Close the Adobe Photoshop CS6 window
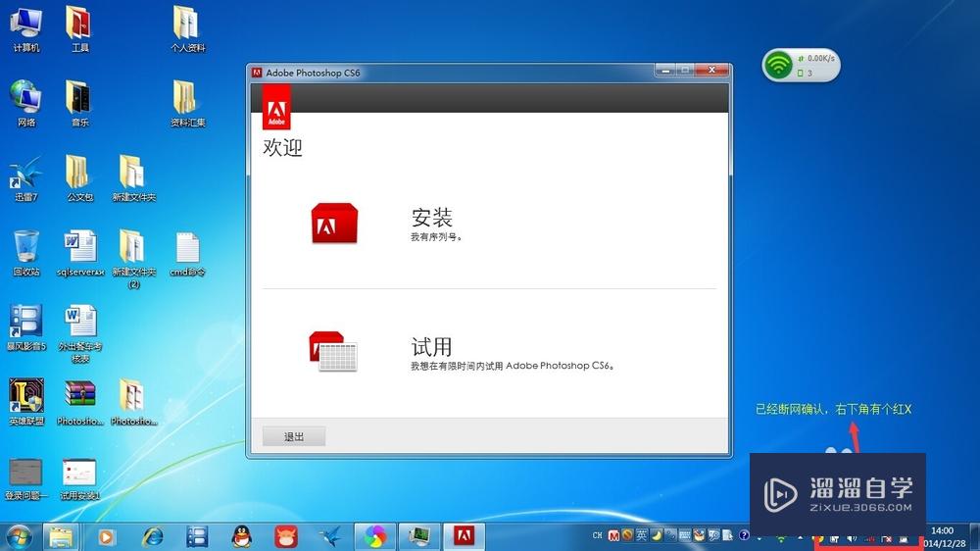Screen dimensions: 980x551 pyautogui.click(x=711, y=70)
